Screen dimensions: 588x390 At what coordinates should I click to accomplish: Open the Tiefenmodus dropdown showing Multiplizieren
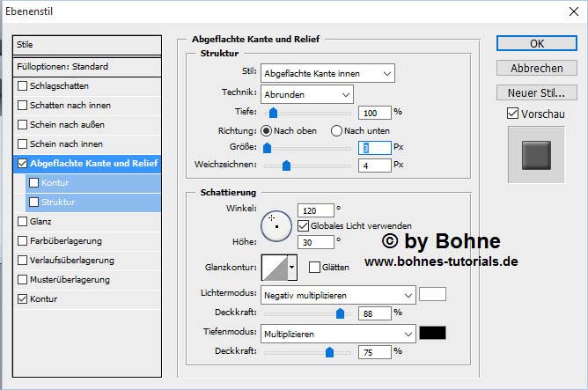coord(338,334)
